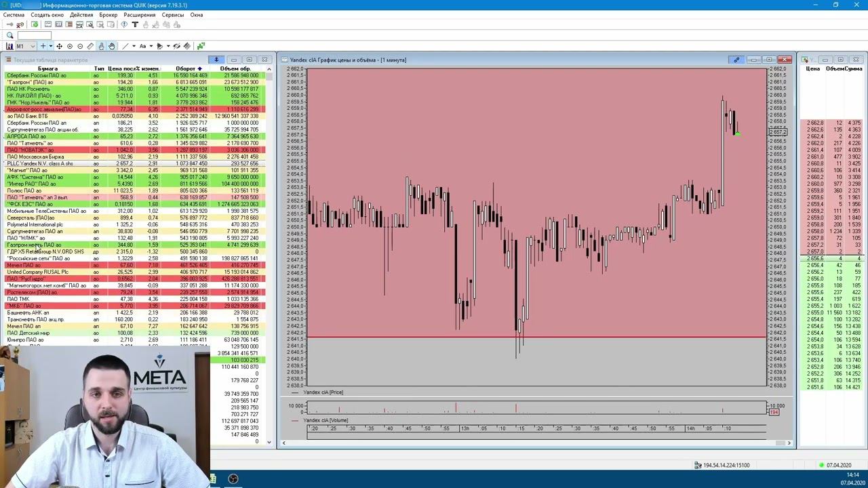Click the 14:14 taskbar clock
This screenshot has width=868, height=488.
853,475
